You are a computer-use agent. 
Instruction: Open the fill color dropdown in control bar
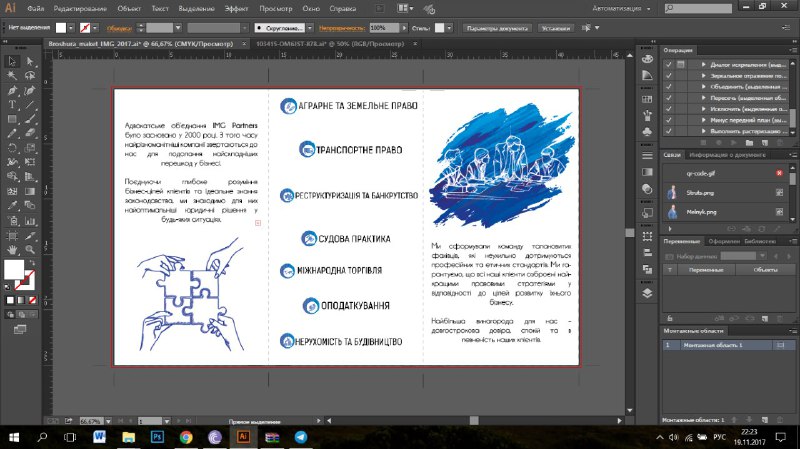point(71,28)
